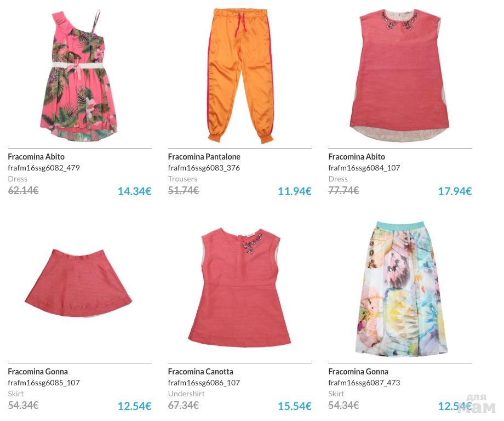Select the Fracomina Abito title above frafm16ssg6084_107
Viewport: 504px width, 421px height.
click(357, 157)
